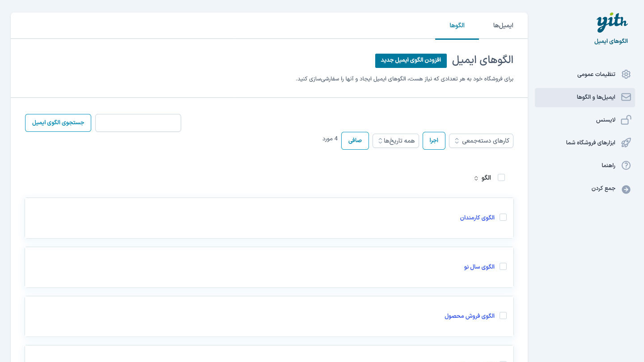Click الگوهای ایمیل label under logo
This screenshot has width=644, height=362.
[x=611, y=41]
